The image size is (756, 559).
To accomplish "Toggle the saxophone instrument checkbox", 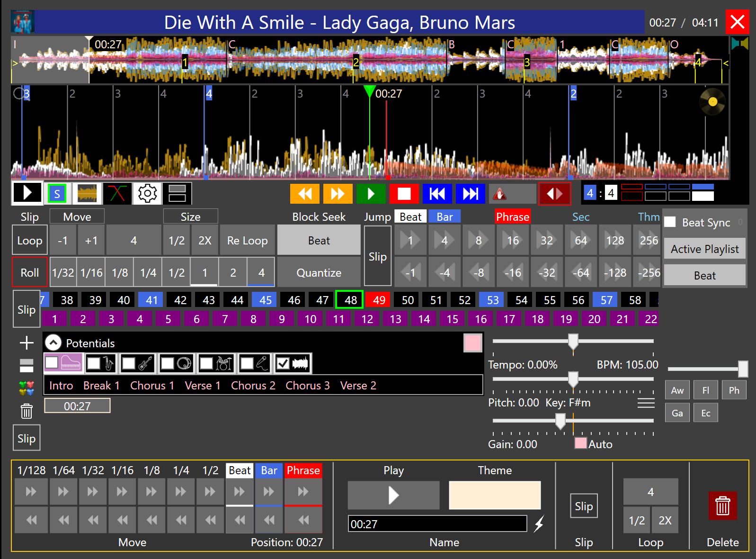I will click(x=94, y=363).
